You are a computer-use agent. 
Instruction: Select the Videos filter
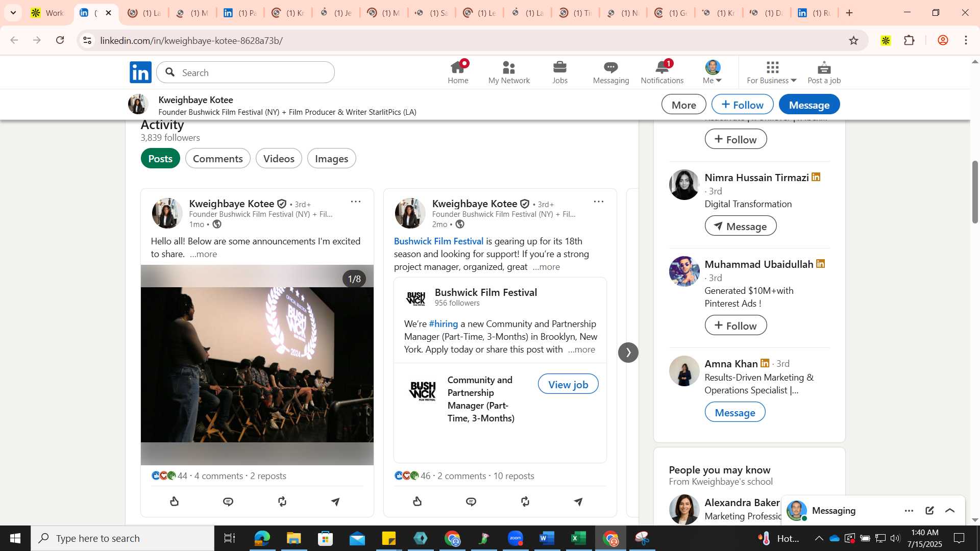[279, 159]
